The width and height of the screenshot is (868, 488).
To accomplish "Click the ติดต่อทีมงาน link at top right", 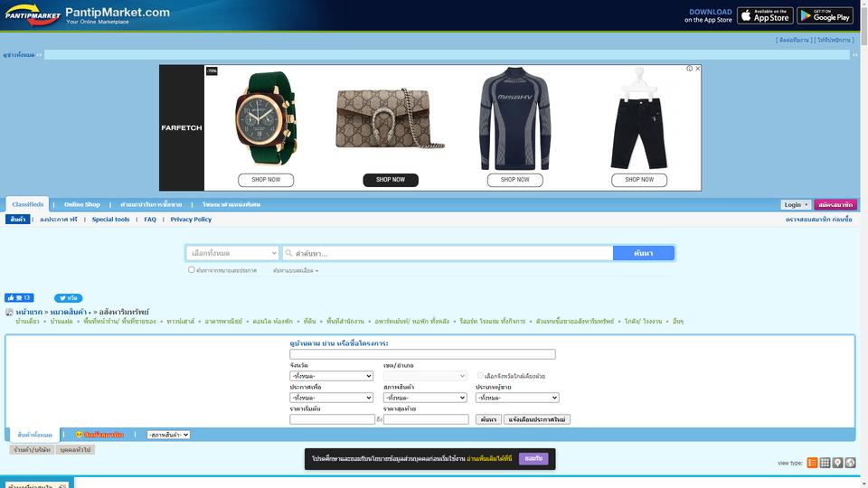I will 794,41.
